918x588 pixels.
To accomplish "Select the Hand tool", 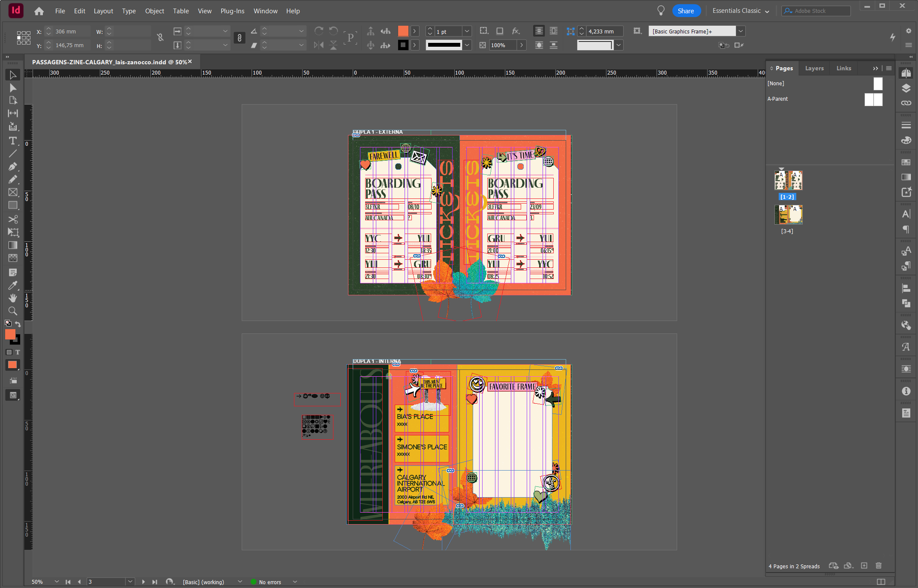I will click(x=13, y=298).
